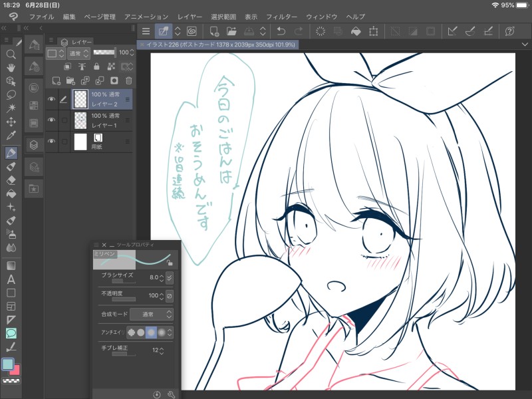The width and height of the screenshot is (532, 399).
Task: Open Clip Studio support help icon
Action: coord(509,31)
